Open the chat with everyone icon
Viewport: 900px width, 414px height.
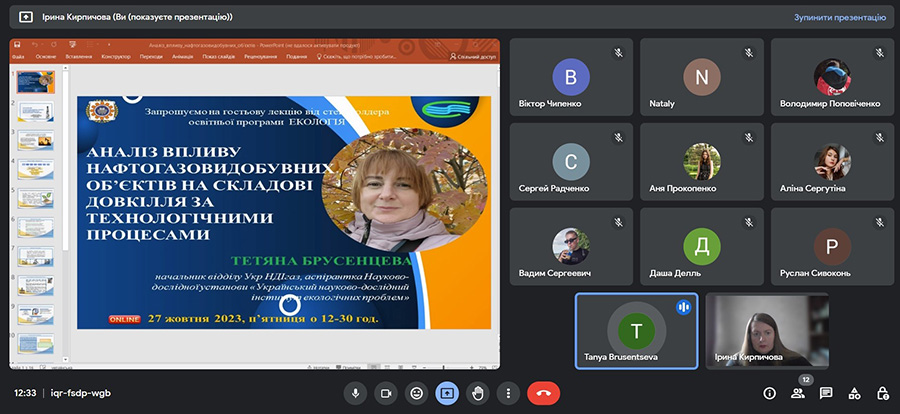(826, 393)
